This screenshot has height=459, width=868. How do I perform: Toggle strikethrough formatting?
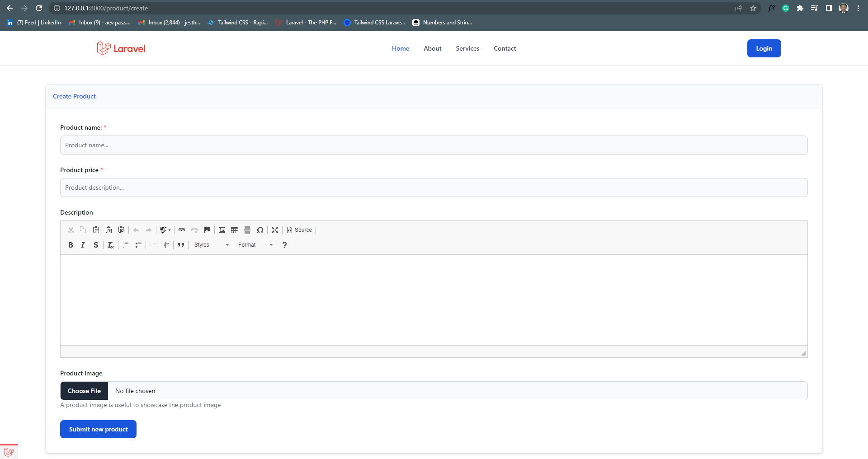click(96, 245)
